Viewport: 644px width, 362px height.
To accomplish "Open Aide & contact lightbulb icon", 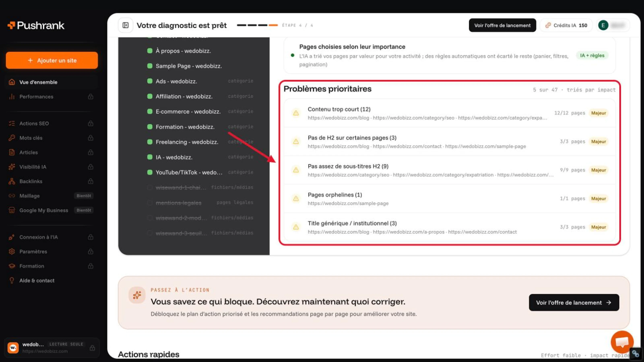I will (x=12, y=281).
